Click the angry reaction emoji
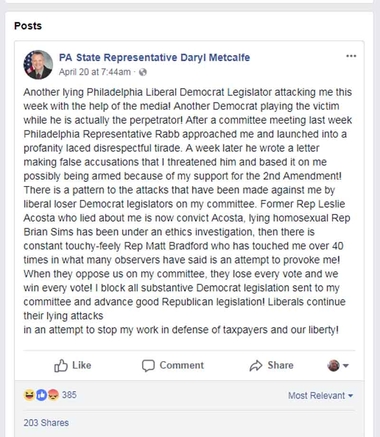 [x=53, y=395]
